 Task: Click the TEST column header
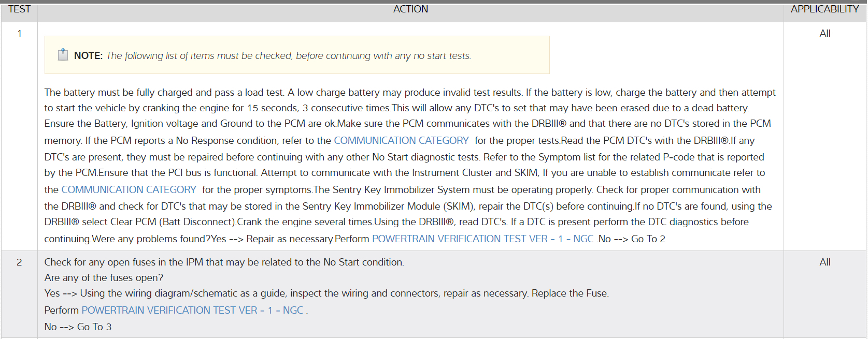19,9
